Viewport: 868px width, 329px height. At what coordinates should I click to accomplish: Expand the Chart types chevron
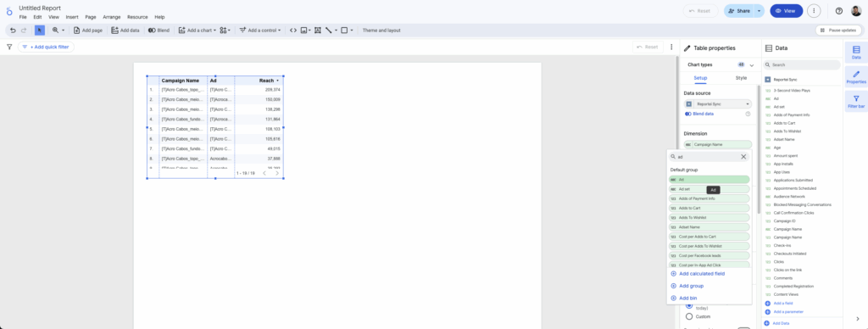coord(752,64)
